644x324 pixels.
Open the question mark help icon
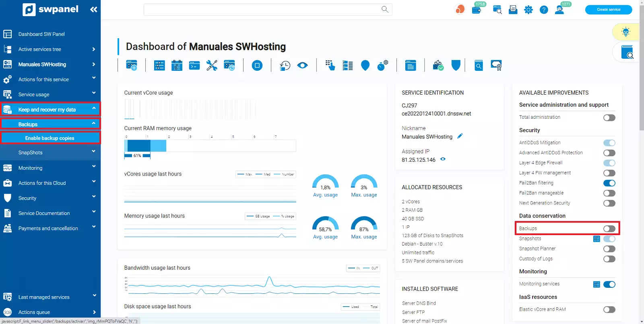(x=544, y=10)
